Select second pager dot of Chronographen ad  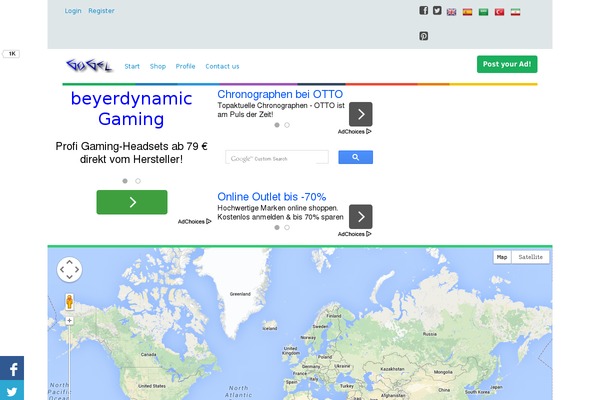[x=287, y=125]
